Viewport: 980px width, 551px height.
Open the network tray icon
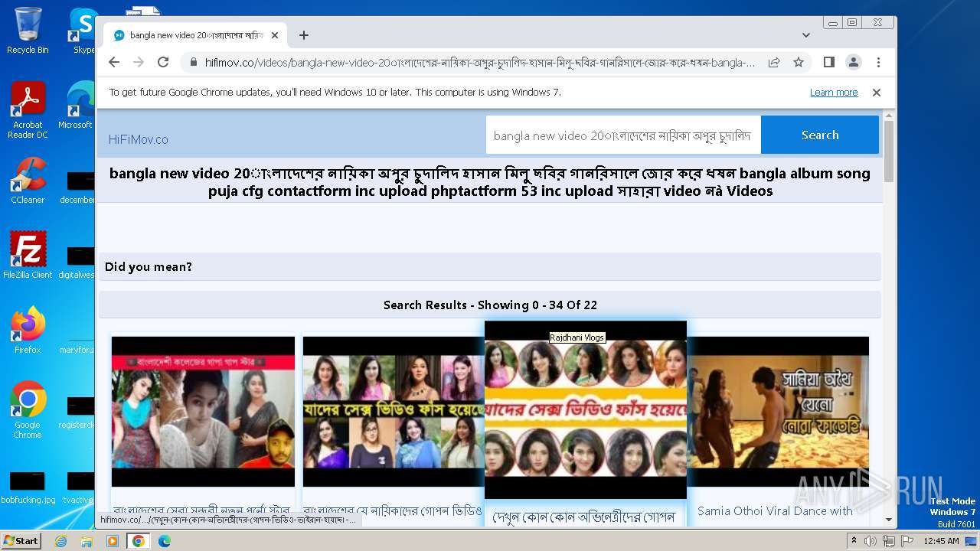click(888, 541)
